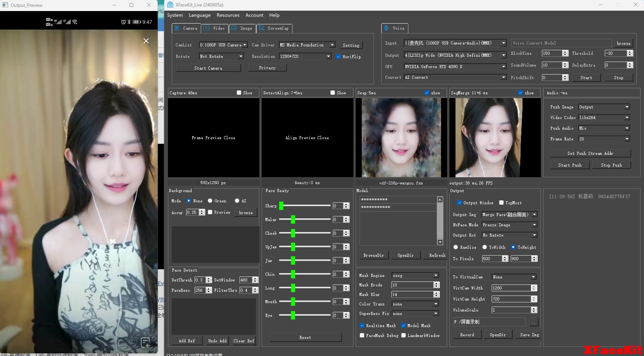Click the Start Camera button
This screenshot has width=644, height=356.
point(208,68)
